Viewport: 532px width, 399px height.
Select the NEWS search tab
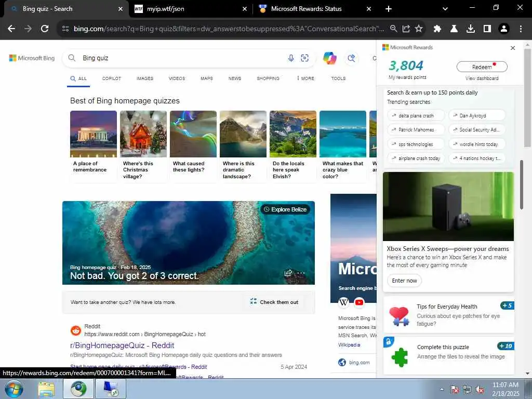[235, 78]
